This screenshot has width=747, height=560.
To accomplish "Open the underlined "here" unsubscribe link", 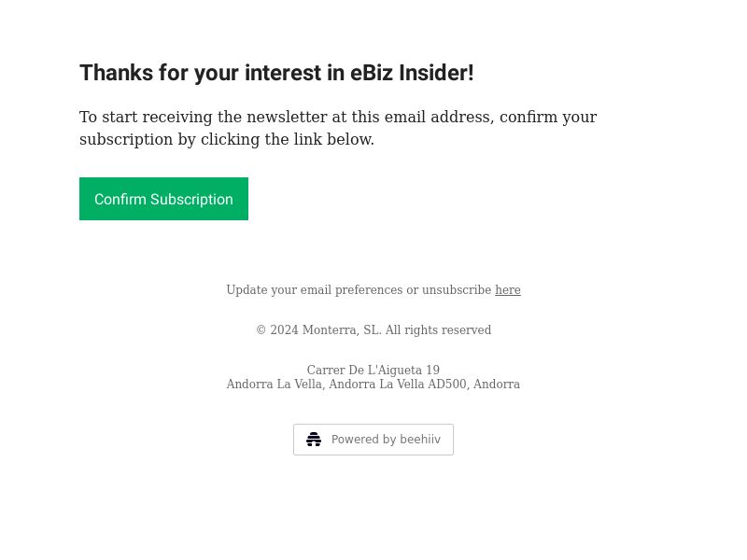I will 507,289.
